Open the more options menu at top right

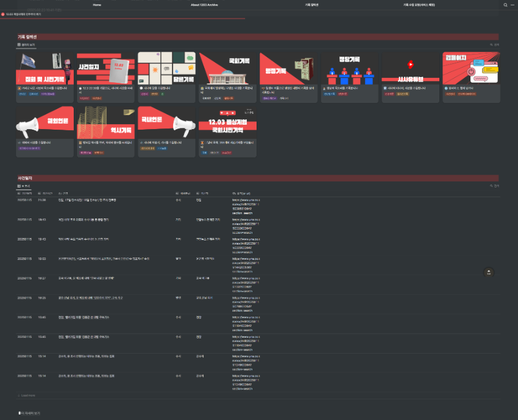point(513,4)
